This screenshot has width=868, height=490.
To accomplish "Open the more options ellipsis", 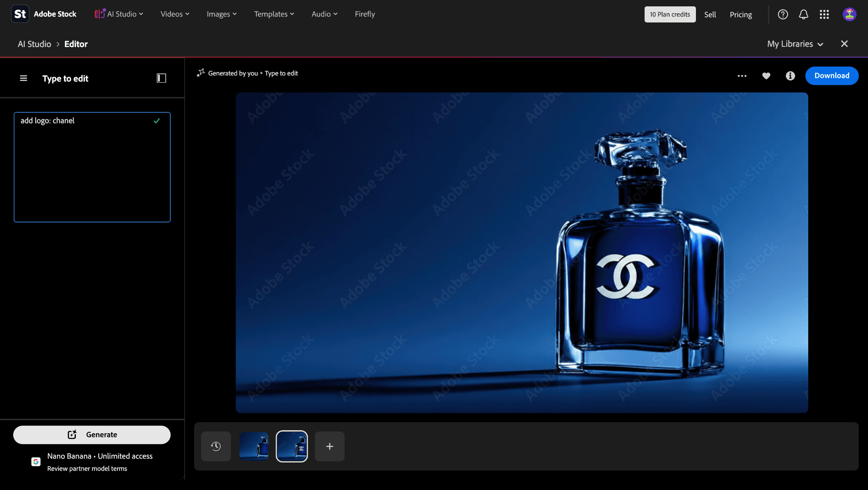I will (x=742, y=76).
